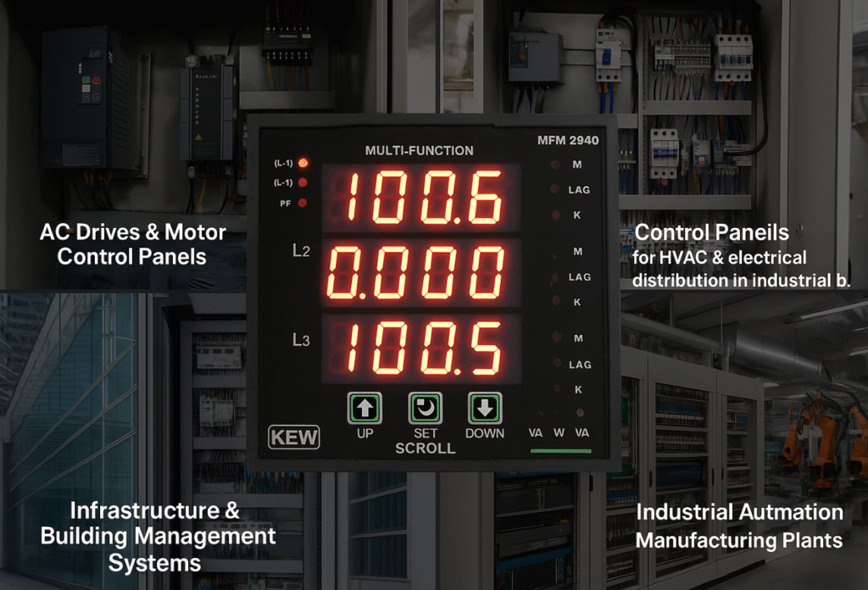Select the 100.5 L3 display reading
This screenshot has width=868, height=590.
(x=424, y=348)
